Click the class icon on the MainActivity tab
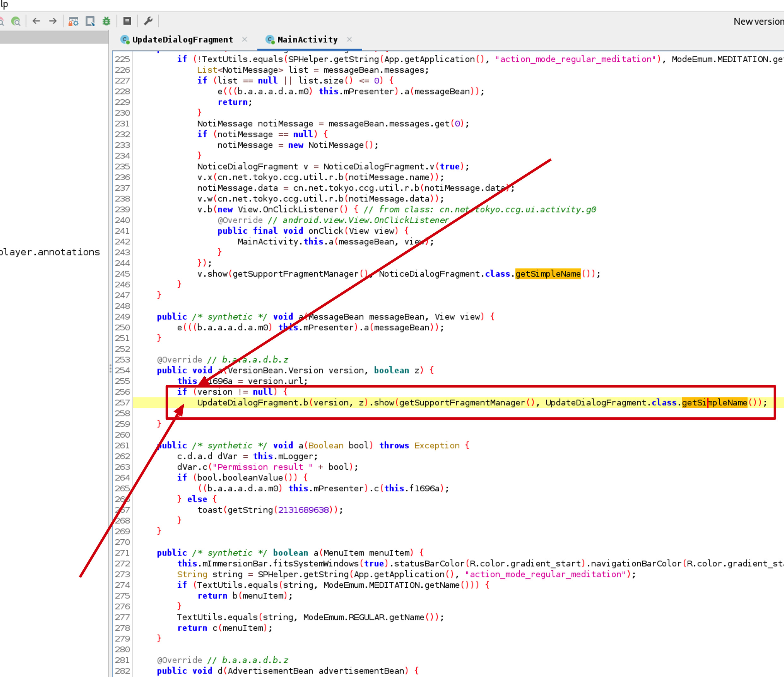 270,39
